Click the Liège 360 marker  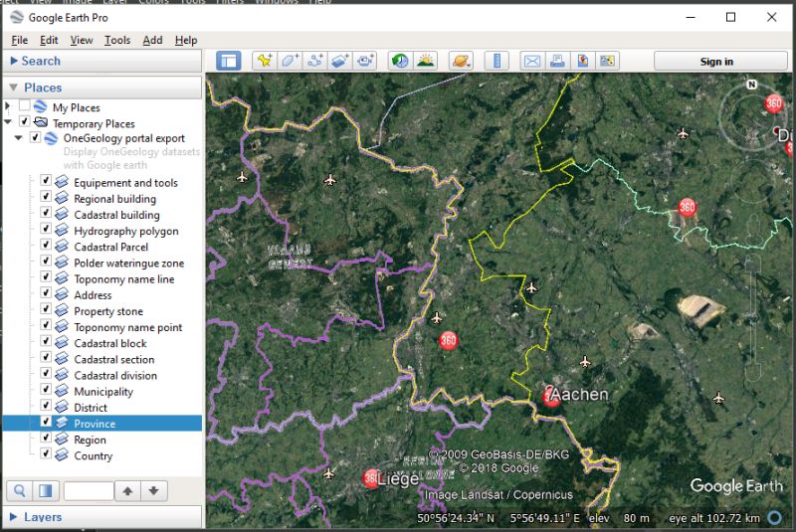point(371,478)
